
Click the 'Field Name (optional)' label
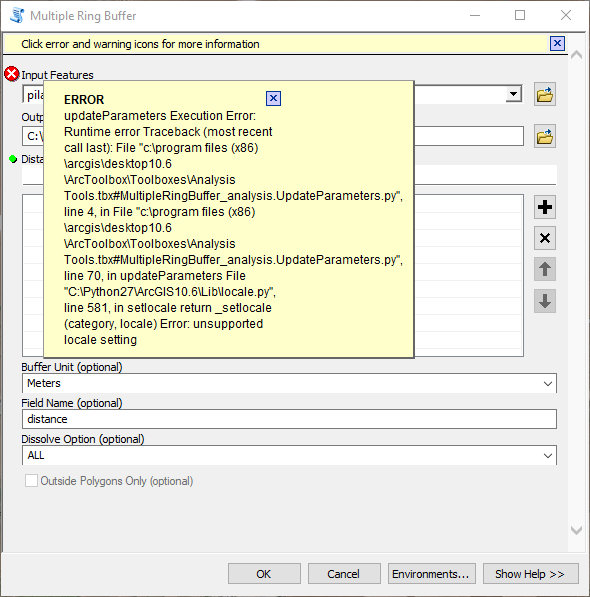coord(72,403)
